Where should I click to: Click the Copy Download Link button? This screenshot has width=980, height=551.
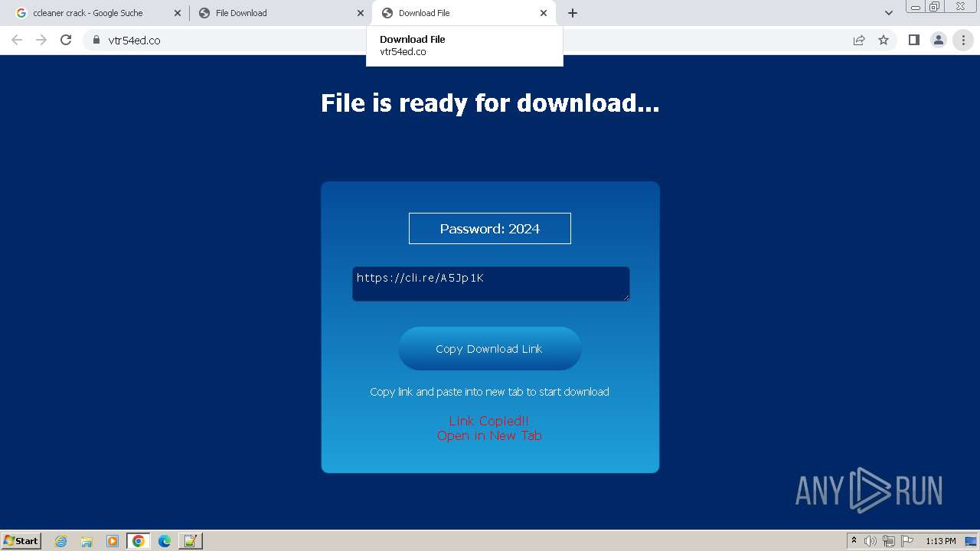(x=490, y=349)
